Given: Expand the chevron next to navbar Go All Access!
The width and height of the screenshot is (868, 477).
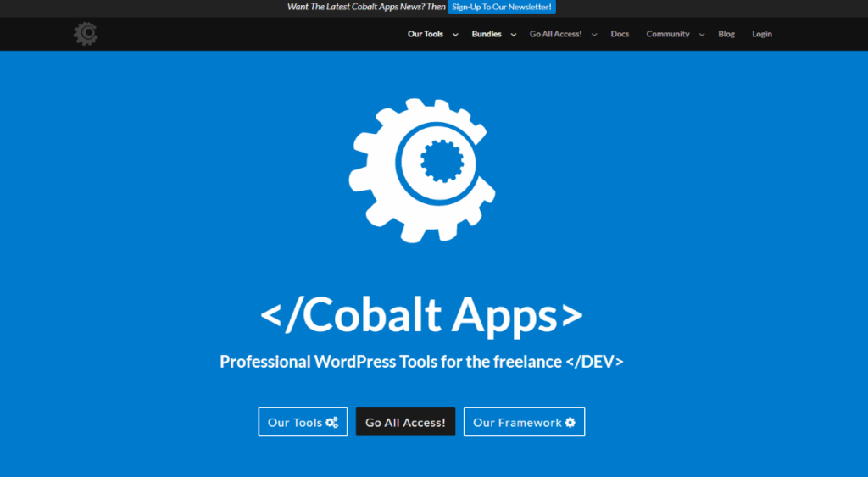Looking at the screenshot, I should point(594,35).
